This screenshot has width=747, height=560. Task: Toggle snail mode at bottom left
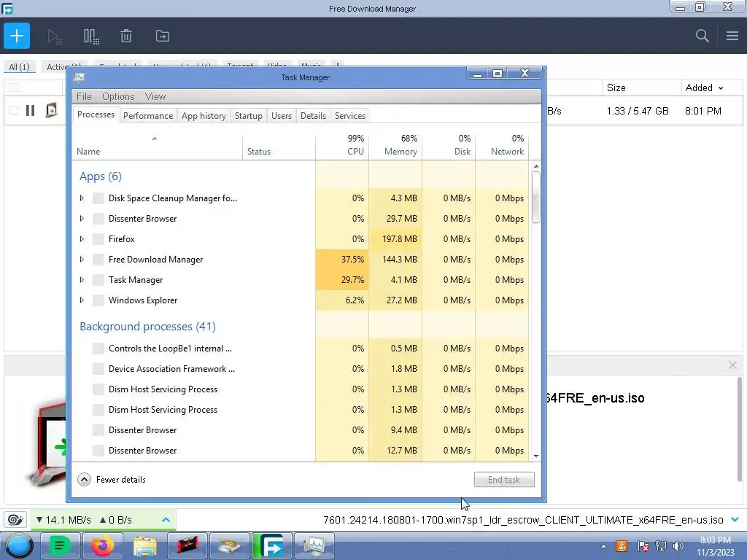(16, 519)
